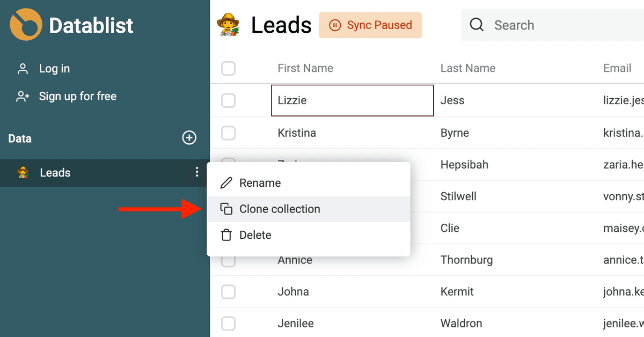Viewport: 644px width, 337px height.
Task: Click the copy icon beside Clone collection
Action: [226, 209]
